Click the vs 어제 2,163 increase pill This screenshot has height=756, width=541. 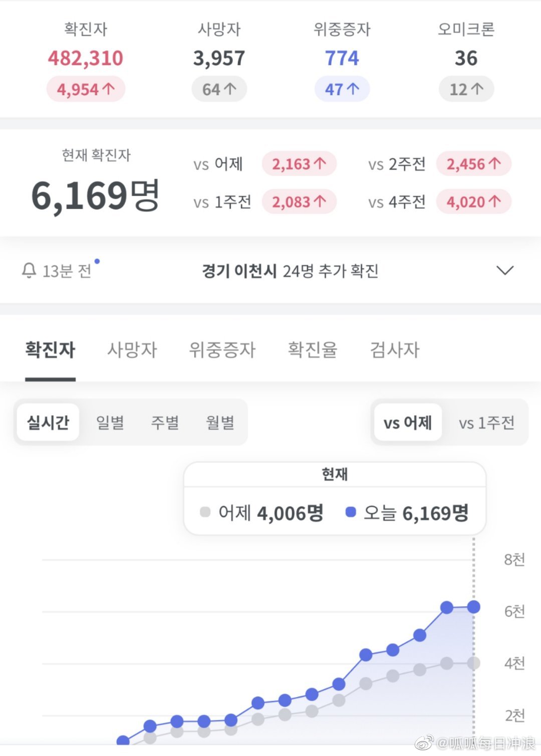(299, 164)
